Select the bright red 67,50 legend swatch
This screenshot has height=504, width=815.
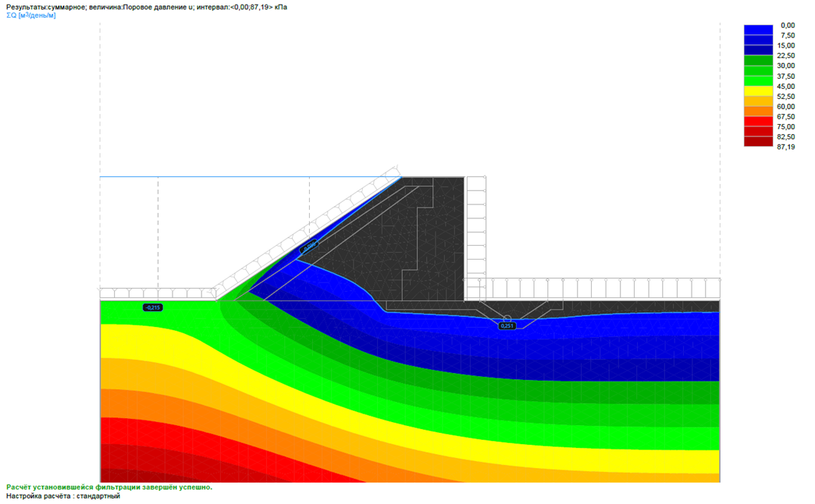coord(758,121)
